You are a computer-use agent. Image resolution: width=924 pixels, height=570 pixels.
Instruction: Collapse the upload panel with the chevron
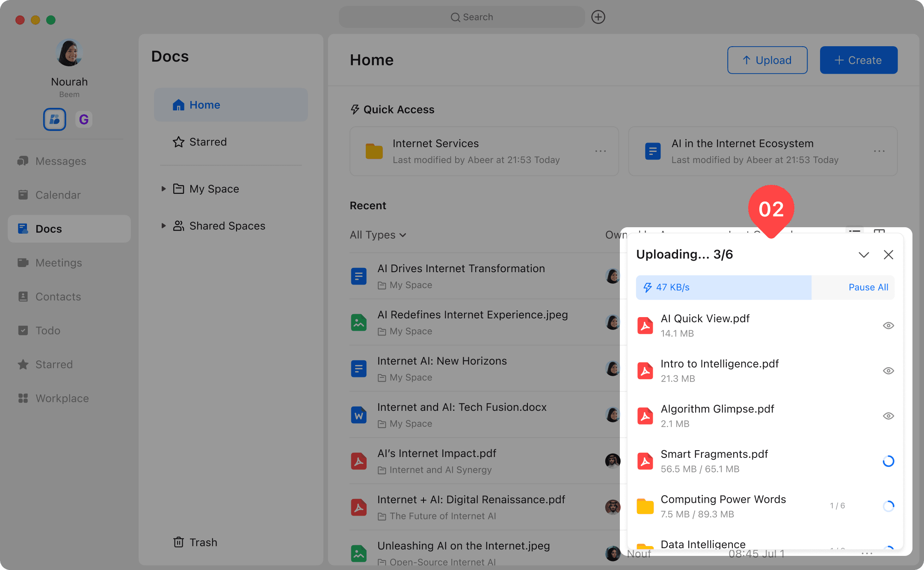(864, 255)
